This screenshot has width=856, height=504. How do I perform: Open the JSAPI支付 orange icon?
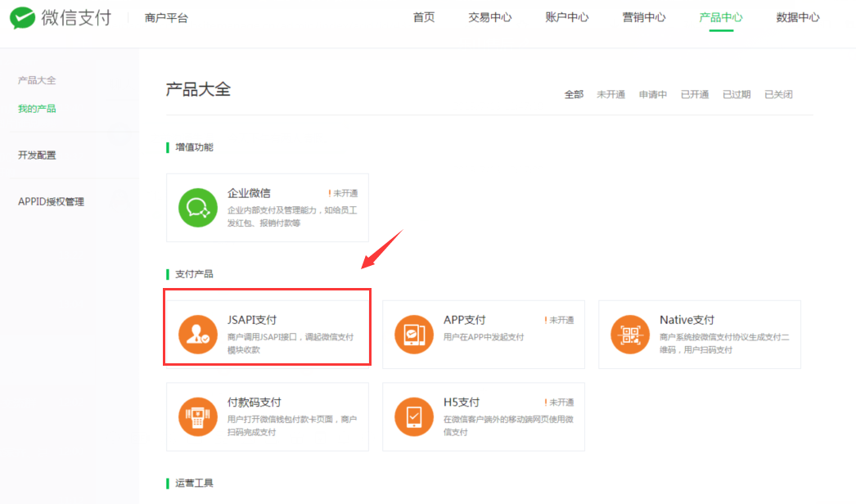[x=198, y=334]
